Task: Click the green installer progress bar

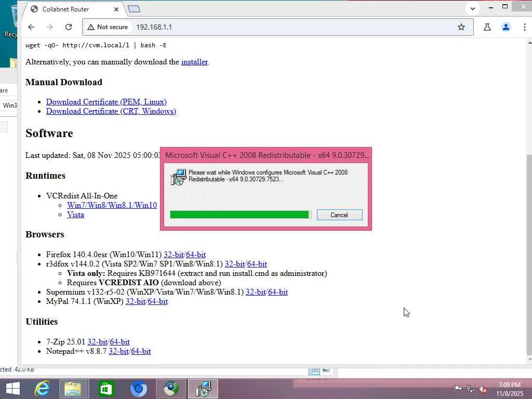Action: click(241, 215)
